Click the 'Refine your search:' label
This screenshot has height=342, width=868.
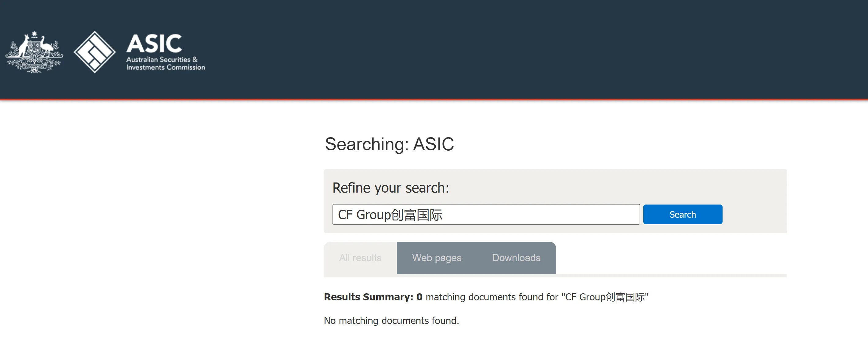391,188
